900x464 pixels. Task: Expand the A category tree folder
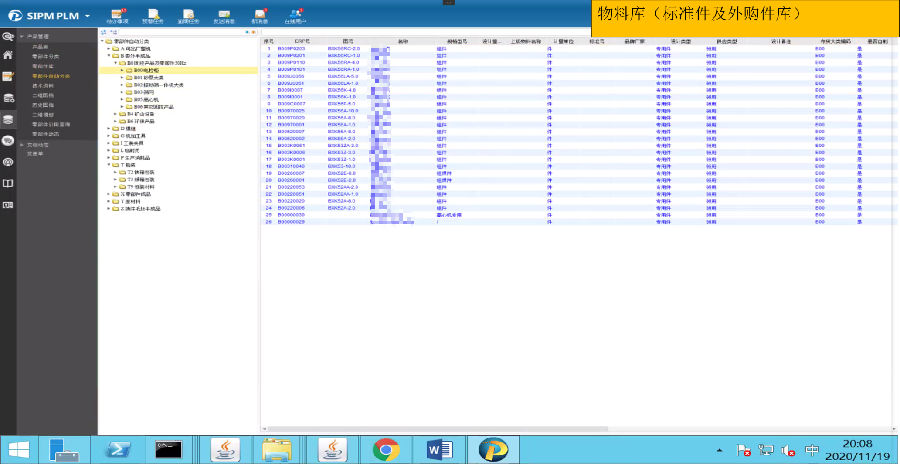coord(109,48)
